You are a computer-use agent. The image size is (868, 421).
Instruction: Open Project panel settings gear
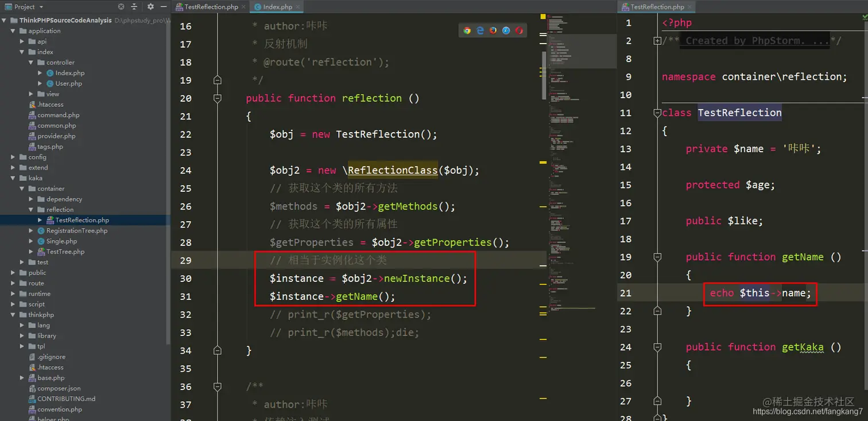150,7
